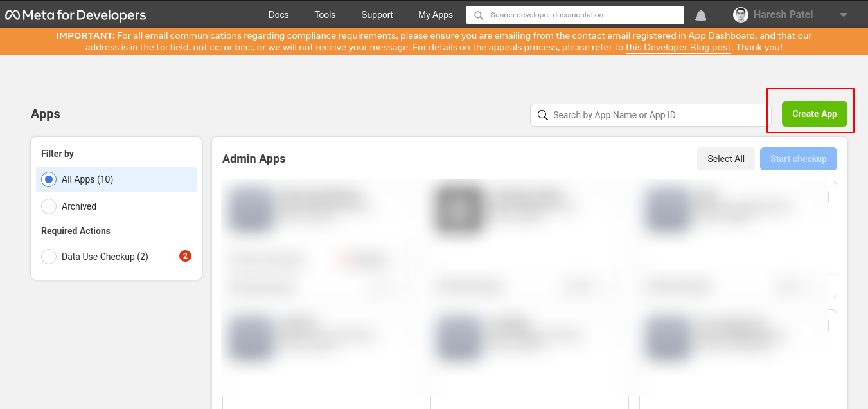This screenshot has height=409, width=868.
Task: Click the magnifier icon in app search
Action: pos(543,115)
